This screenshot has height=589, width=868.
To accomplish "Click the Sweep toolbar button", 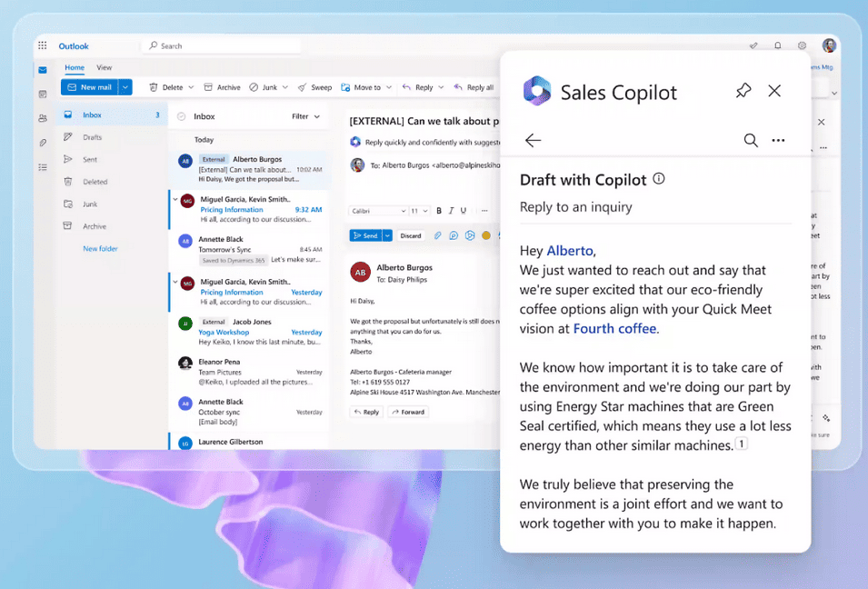I will [315, 87].
